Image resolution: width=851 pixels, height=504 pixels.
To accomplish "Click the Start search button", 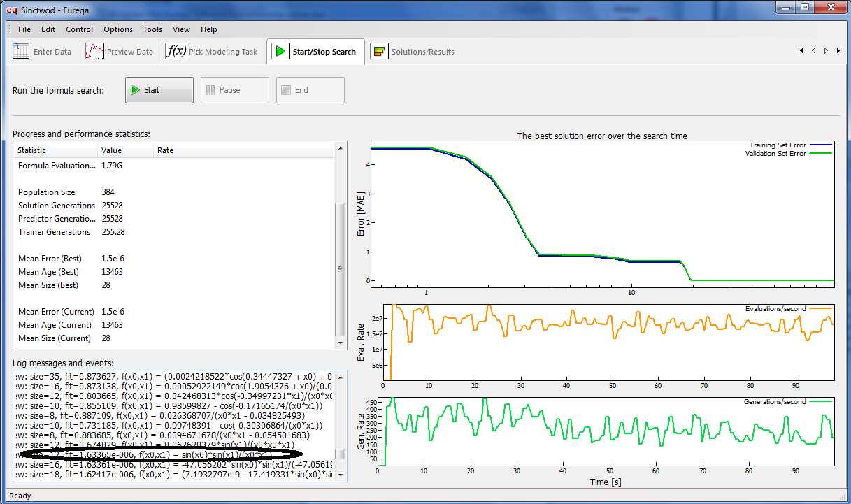I will tap(159, 90).
